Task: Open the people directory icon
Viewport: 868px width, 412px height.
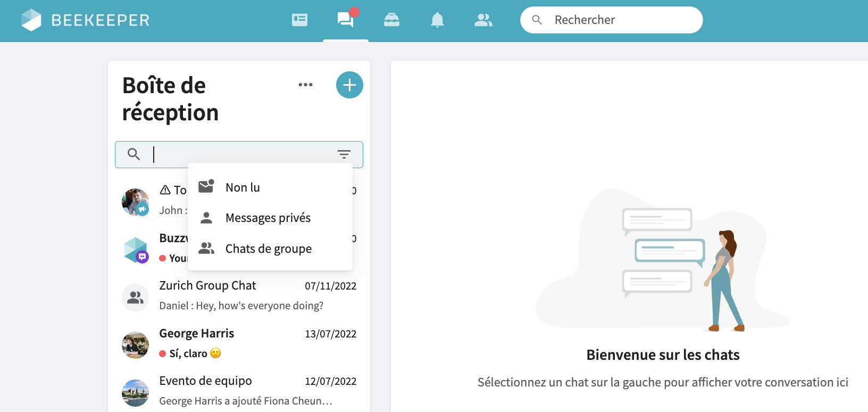Action: point(483,20)
